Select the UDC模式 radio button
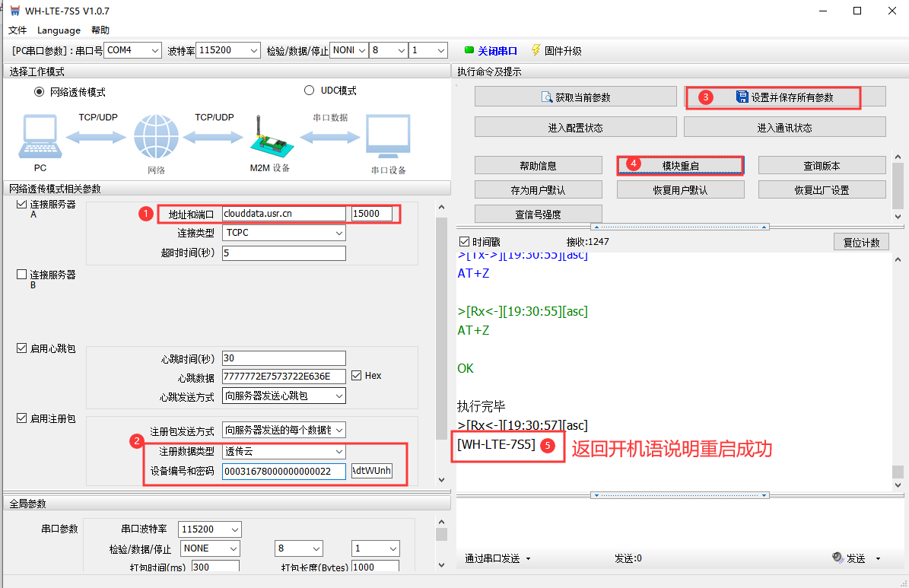This screenshot has height=588, width=909. tap(309, 91)
